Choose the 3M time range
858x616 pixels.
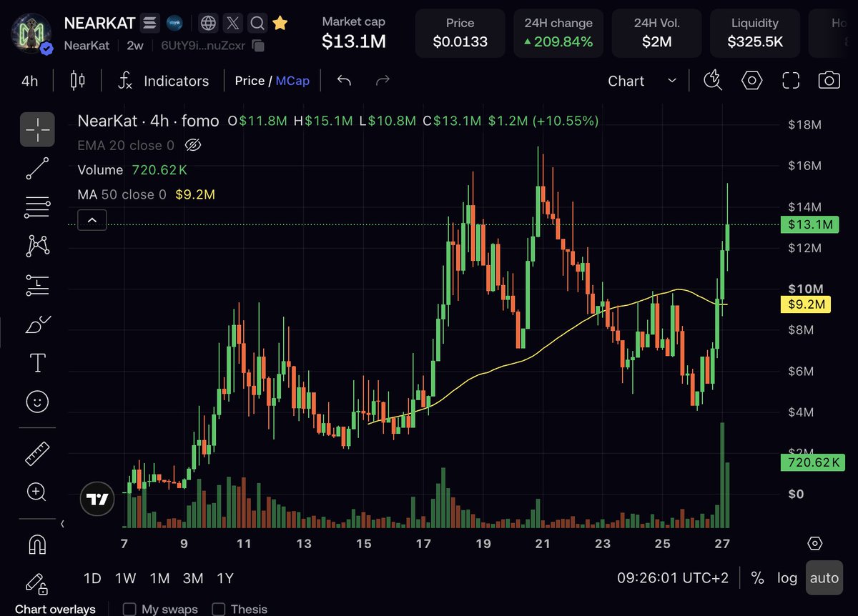pos(192,578)
